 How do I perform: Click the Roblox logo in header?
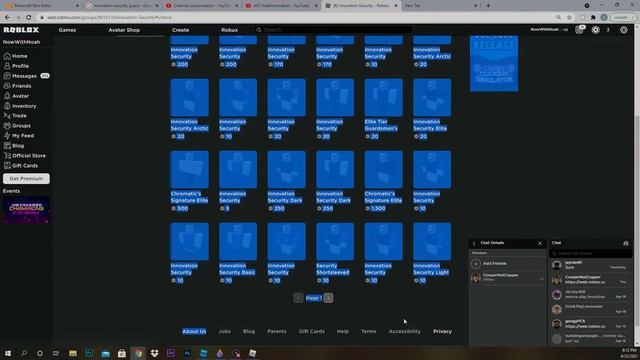pos(21,30)
